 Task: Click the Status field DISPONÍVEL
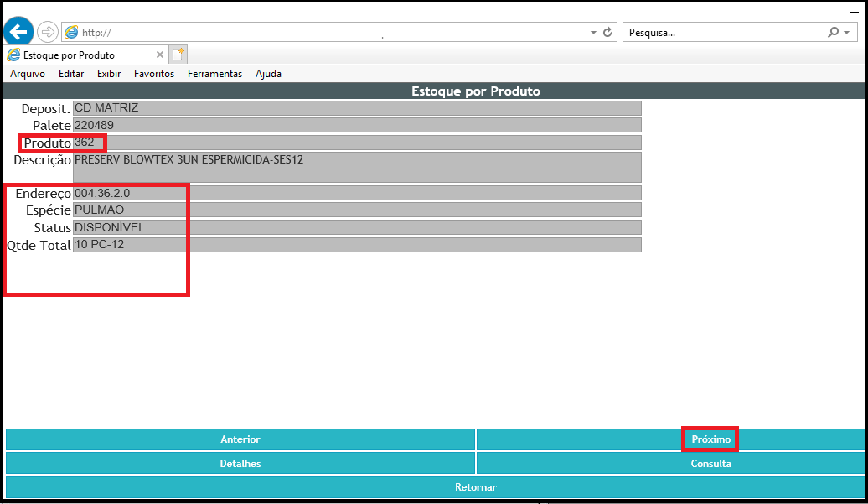[357, 227]
